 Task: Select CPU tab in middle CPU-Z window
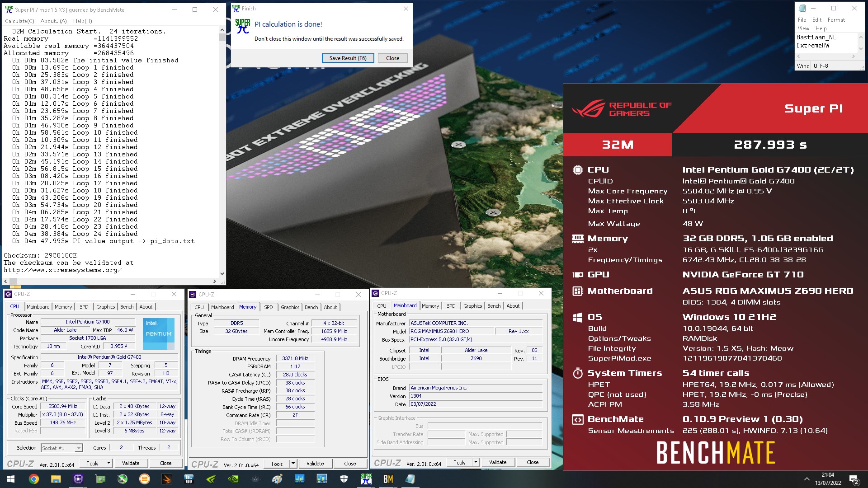point(199,307)
